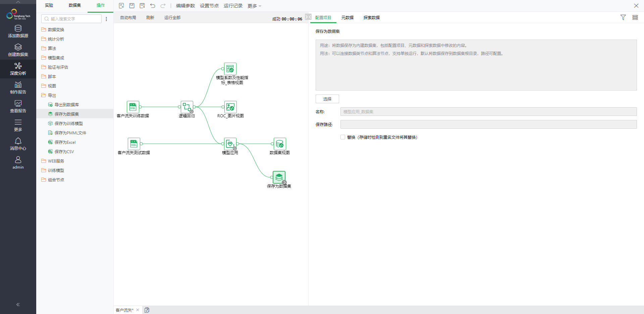Switch to 探索数据 tab
The image size is (644, 314).
click(372, 18)
